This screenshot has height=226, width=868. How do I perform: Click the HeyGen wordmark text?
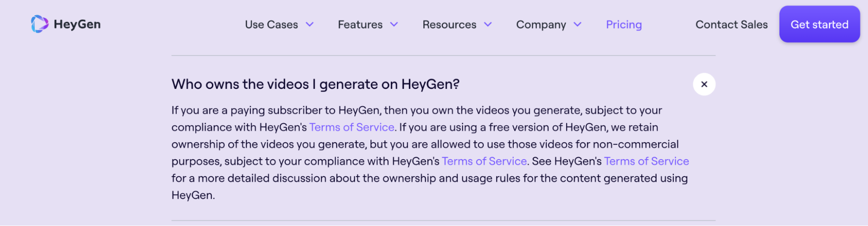click(77, 24)
